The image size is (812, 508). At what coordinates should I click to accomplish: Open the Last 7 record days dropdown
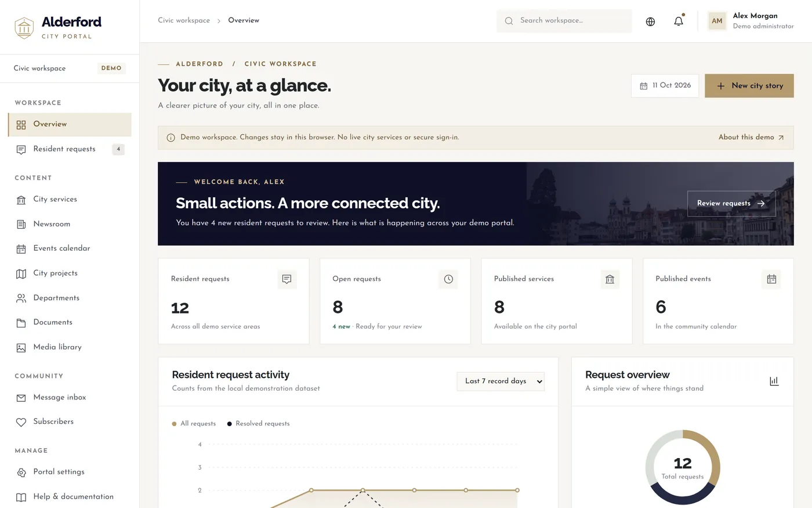point(501,381)
